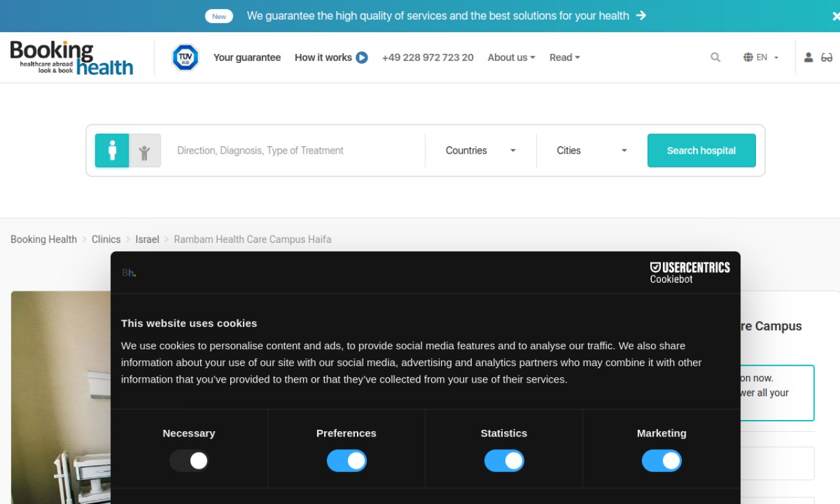Click the Statistics label
The width and height of the screenshot is (840, 504).
point(504,433)
